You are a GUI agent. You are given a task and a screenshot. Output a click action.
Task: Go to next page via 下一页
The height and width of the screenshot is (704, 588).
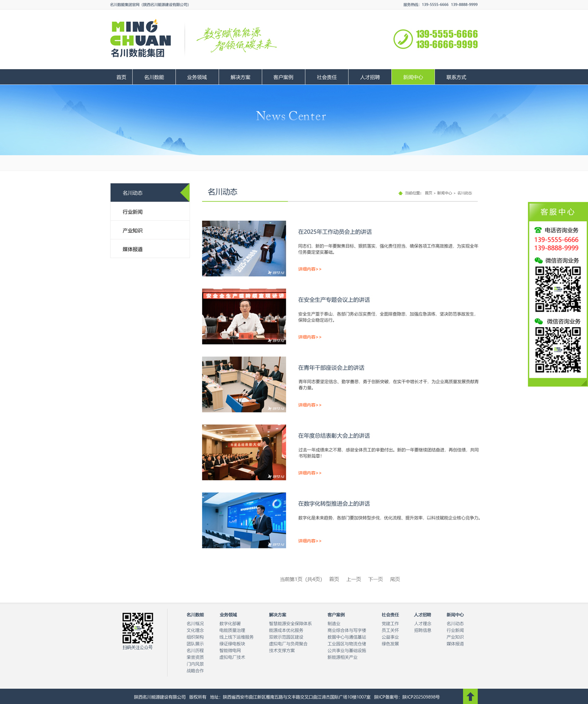(x=375, y=579)
